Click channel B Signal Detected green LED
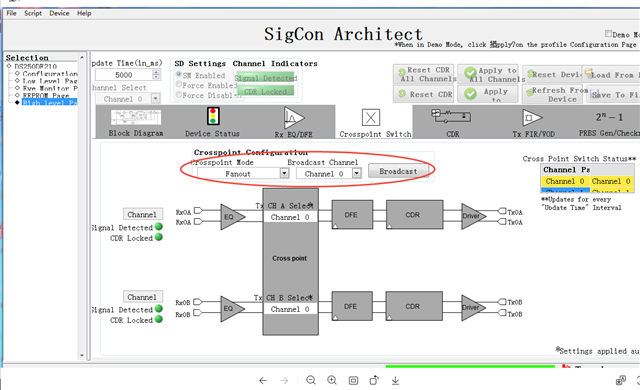640x390 pixels. 159,308
